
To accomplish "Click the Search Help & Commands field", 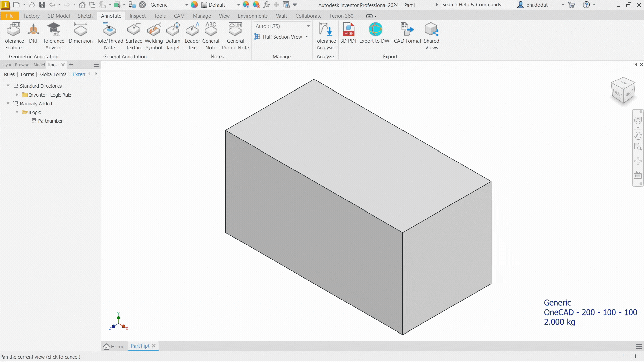I will [473, 5].
